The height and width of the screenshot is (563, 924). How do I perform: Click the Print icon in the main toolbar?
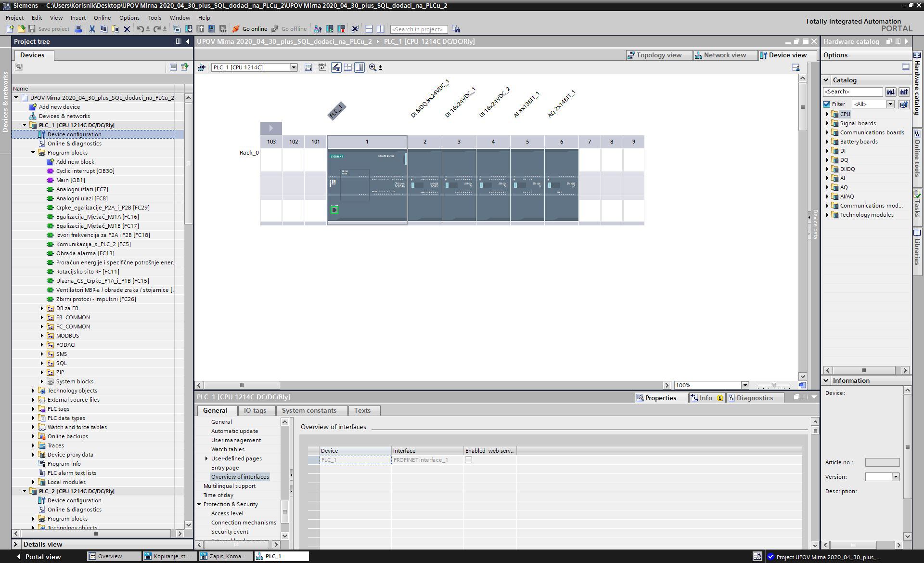click(78, 29)
